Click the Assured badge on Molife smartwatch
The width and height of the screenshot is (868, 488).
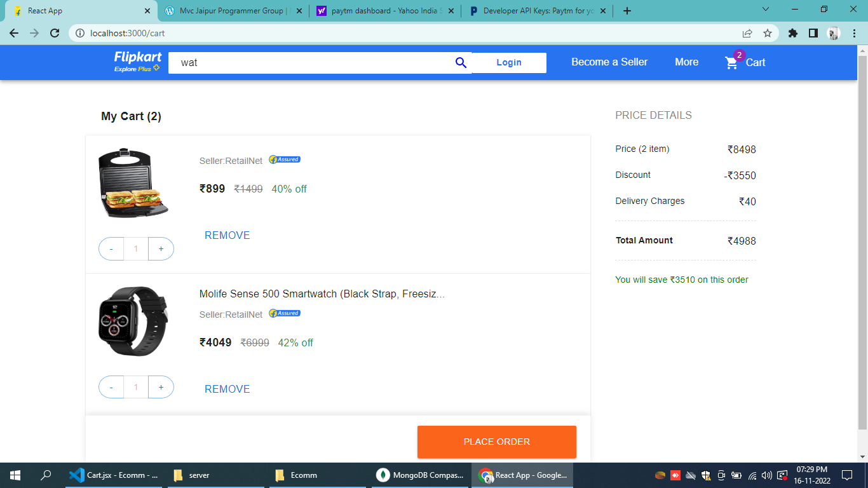coord(284,313)
